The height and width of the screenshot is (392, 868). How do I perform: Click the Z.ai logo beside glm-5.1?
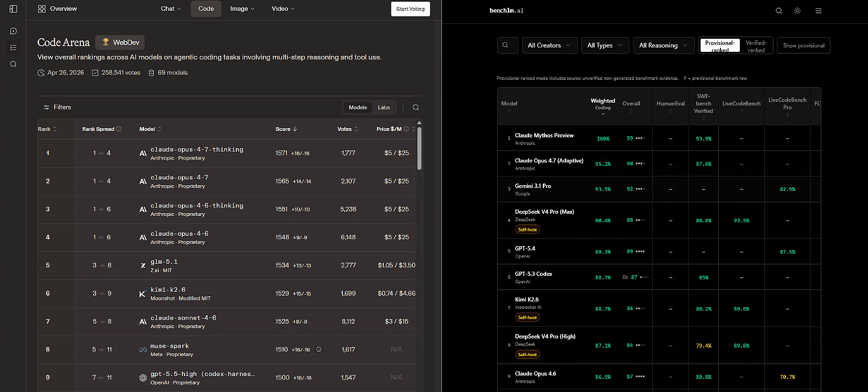pos(143,266)
